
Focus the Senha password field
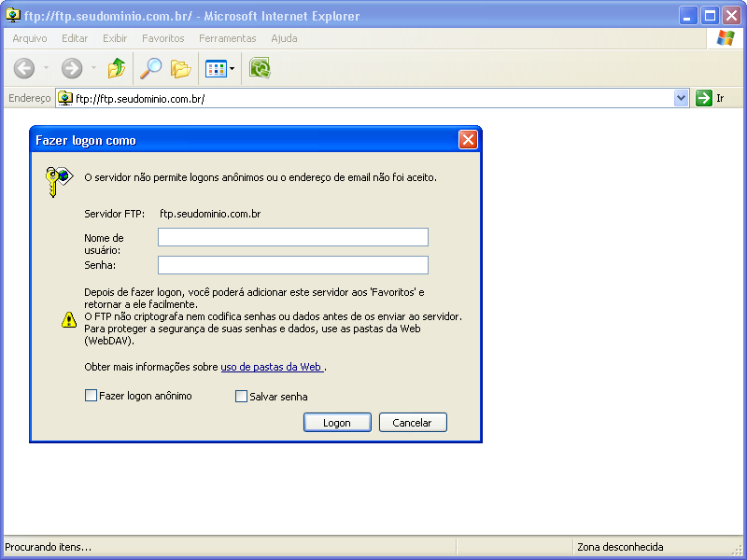point(293,265)
